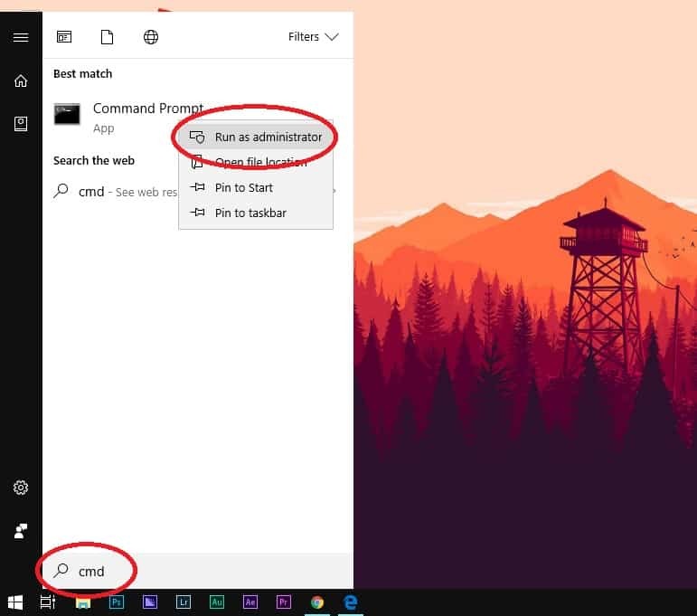
Task: Open the Notebook icon in sidebar
Action: click(x=21, y=124)
